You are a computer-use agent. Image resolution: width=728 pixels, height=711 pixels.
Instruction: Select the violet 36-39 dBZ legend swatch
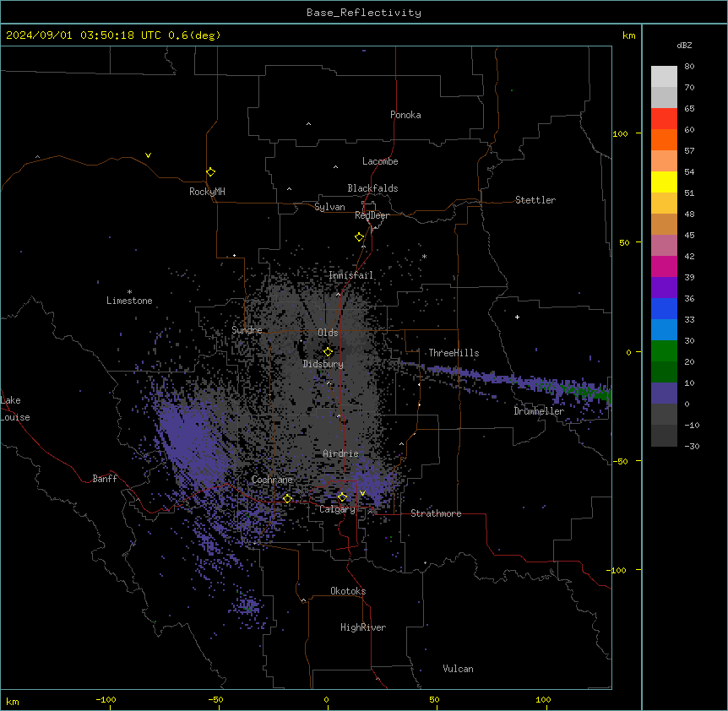point(664,288)
